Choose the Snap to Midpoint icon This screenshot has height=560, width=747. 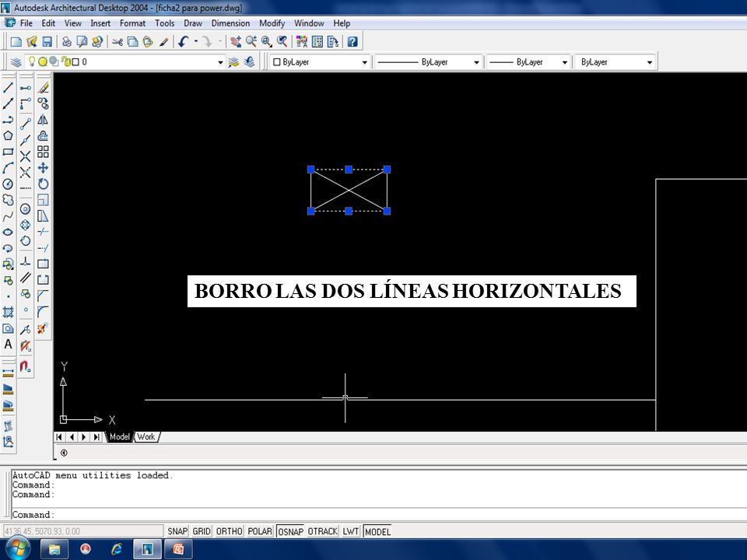coord(26,141)
